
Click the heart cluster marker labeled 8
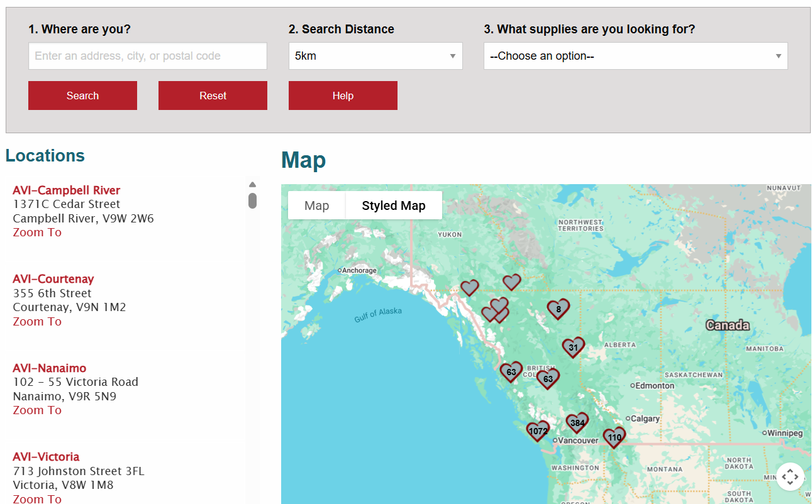(x=559, y=309)
